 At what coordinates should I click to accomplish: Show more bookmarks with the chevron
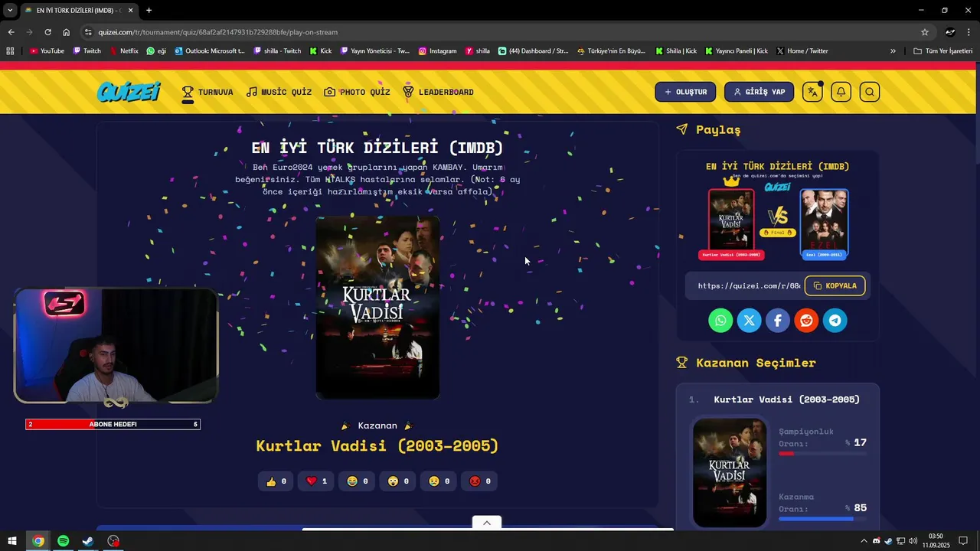click(x=893, y=51)
